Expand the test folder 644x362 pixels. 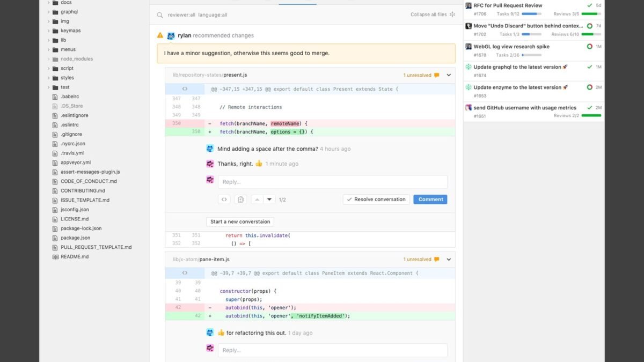[x=48, y=87]
